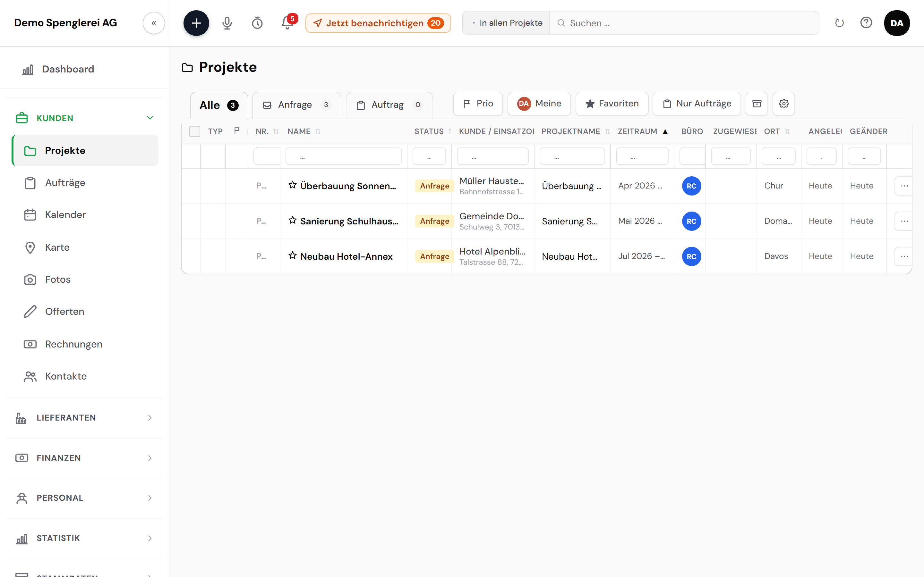The height and width of the screenshot is (577, 924).
Task: Open the 'In allen Projekte' search scope dropdown
Action: pyautogui.click(x=506, y=23)
